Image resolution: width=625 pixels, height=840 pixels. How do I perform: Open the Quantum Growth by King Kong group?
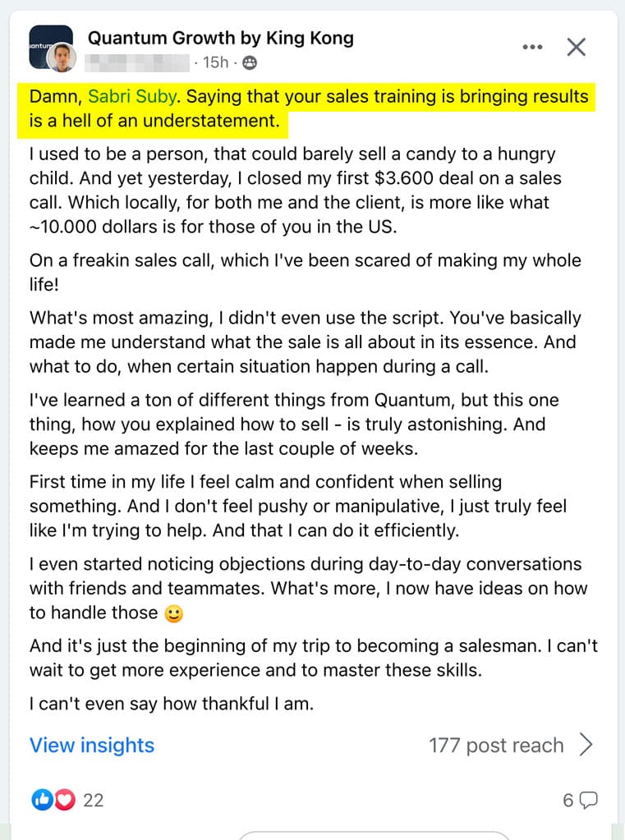tap(221, 38)
